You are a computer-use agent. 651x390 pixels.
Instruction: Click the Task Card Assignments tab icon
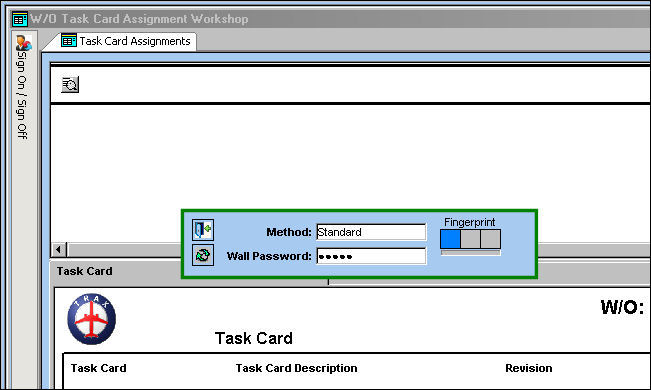coord(69,41)
